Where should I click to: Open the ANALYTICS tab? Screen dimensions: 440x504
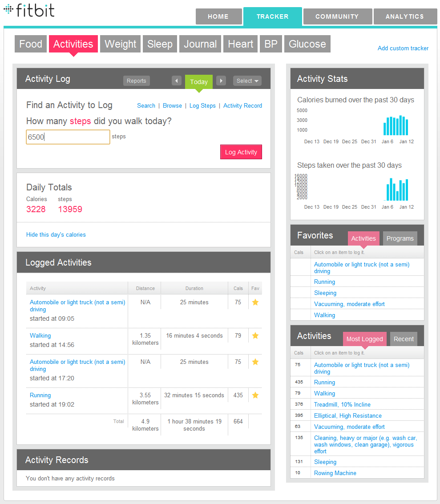click(405, 16)
